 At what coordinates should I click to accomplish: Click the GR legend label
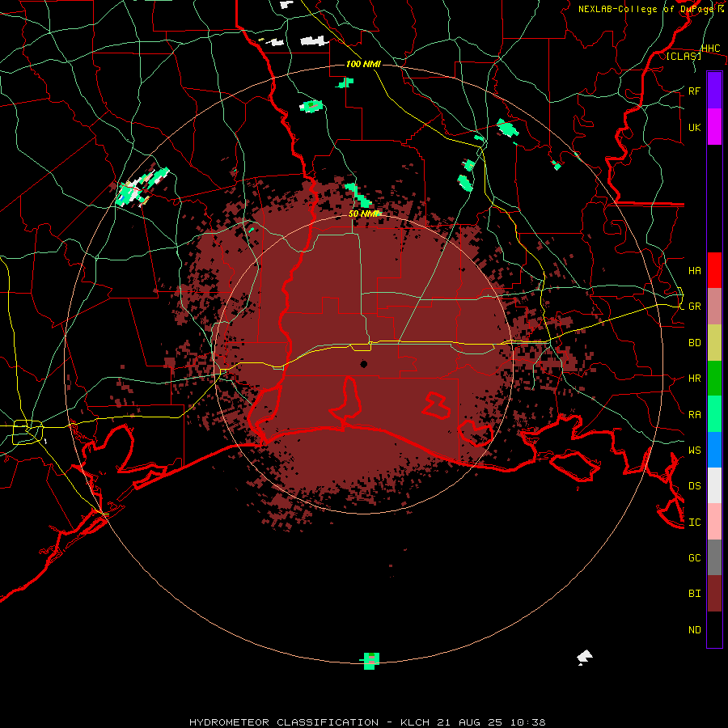tap(694, 307)
